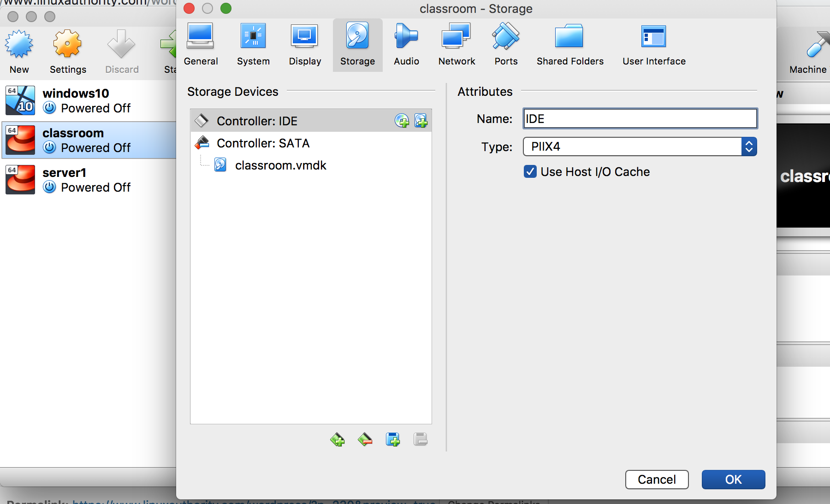Select the Controller: IDE row
This screenshot has width=830, height=504.
(311, 121)
